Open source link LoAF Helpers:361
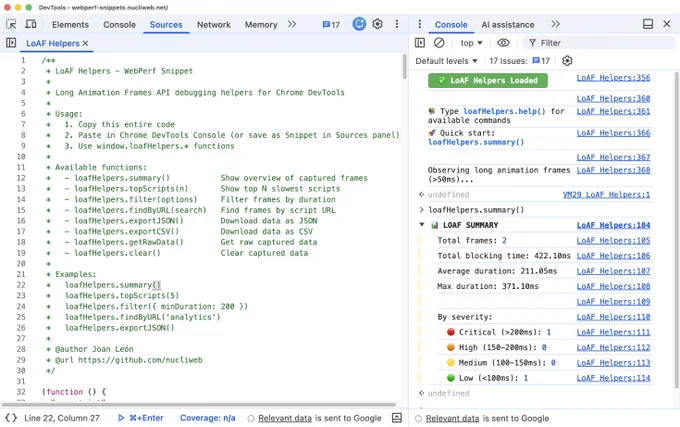Viewport: 680px width, 427px height. (613, 111)
